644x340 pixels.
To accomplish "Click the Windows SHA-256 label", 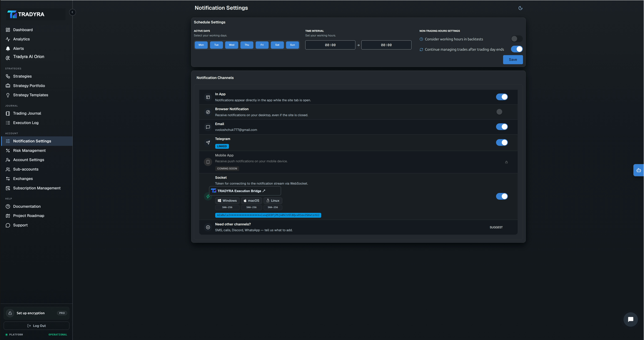I will pos(227,208).
